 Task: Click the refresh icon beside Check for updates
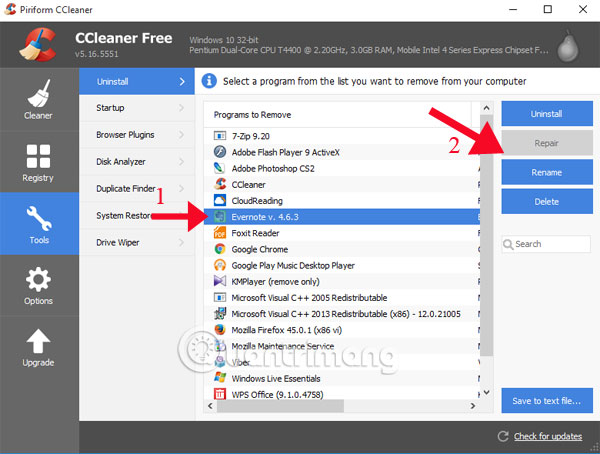point(503,436)
